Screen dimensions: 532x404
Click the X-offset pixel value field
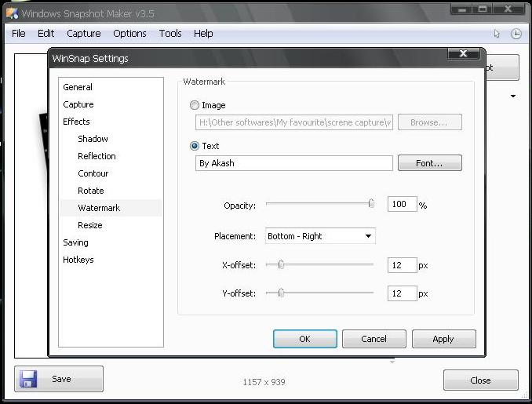click(402, 265)
